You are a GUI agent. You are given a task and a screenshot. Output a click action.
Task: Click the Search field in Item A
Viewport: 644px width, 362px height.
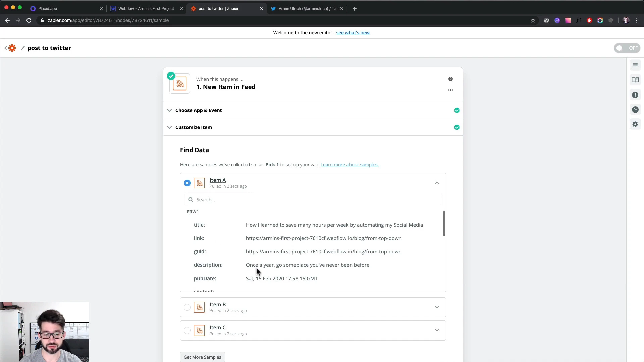click(x=313, y=200)
